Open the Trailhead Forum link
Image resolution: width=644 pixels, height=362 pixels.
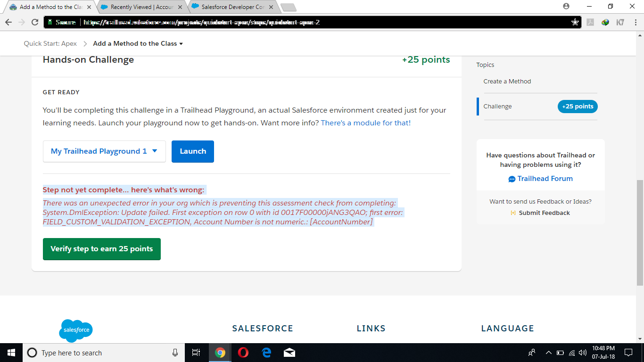pyautogui.click(x=540, y=179)
